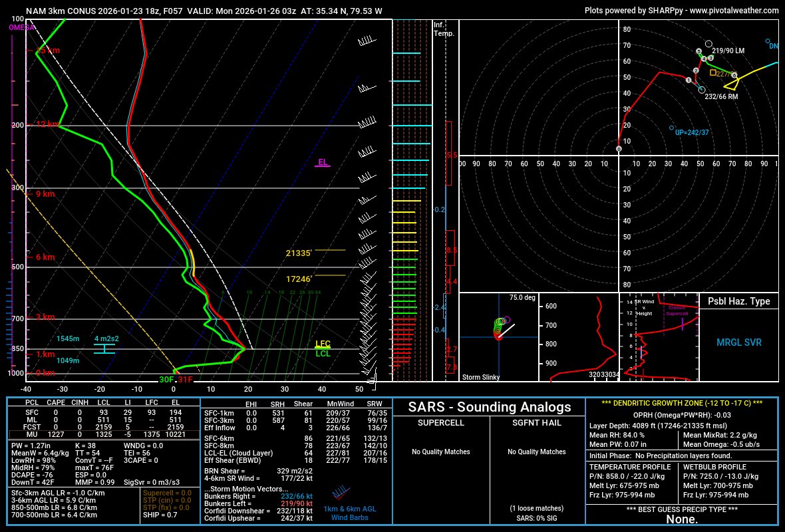785x532 pixels.
Task: Click the magenta EL level label
Action: (x=323, y=162)
